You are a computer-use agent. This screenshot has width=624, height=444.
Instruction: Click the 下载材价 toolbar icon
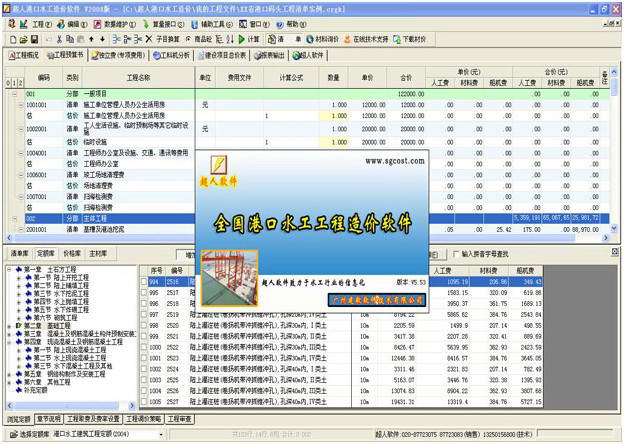pyautogui.click(x=396, y=39)
